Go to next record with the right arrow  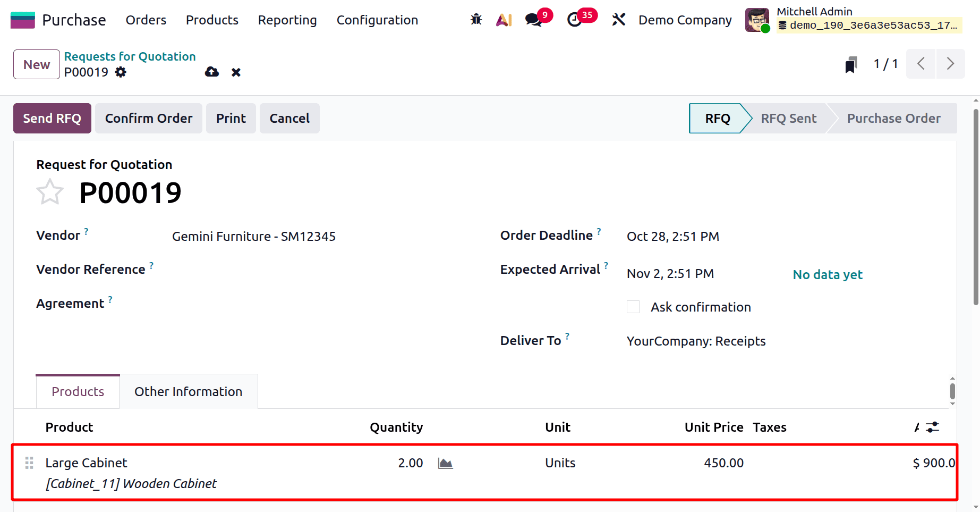pos(951,63)
